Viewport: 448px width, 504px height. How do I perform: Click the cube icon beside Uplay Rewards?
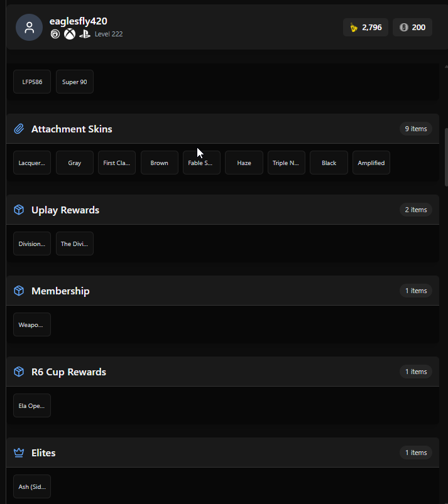click(x=19, y=210)
